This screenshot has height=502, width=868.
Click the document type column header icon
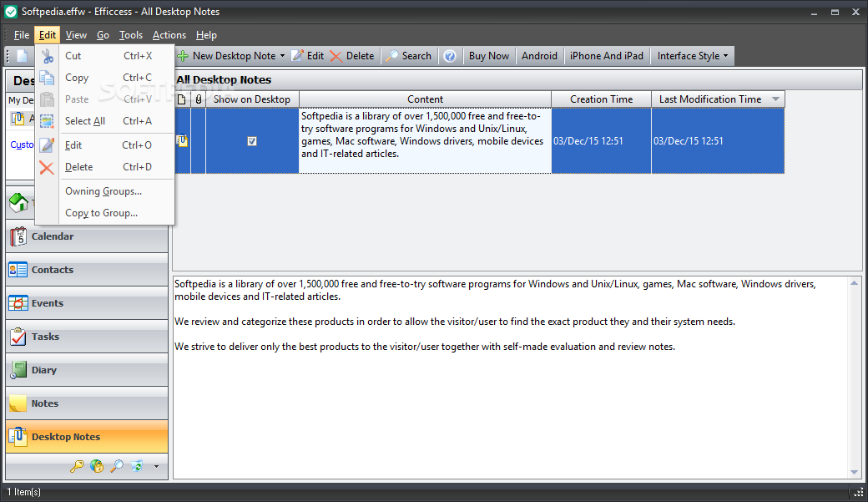coord(182,99)
